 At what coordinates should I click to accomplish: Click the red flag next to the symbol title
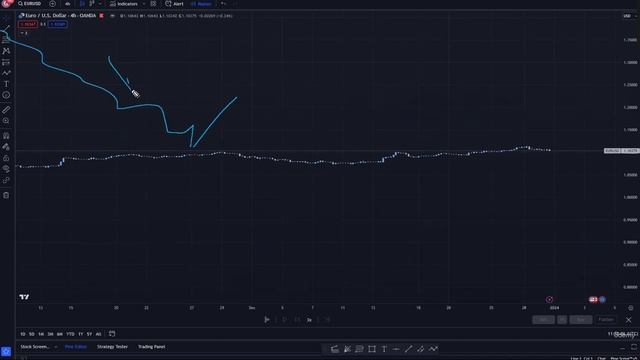(101, 16)
